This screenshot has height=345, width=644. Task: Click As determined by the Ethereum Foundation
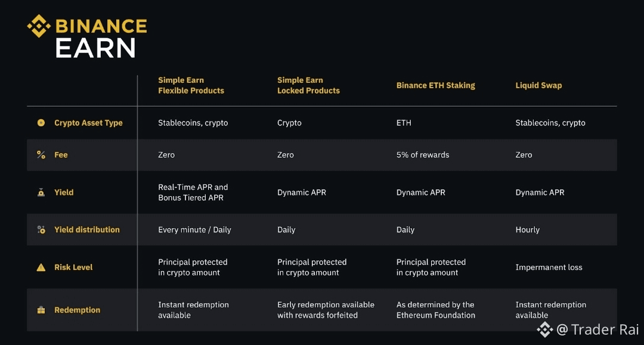click(435, 310)
